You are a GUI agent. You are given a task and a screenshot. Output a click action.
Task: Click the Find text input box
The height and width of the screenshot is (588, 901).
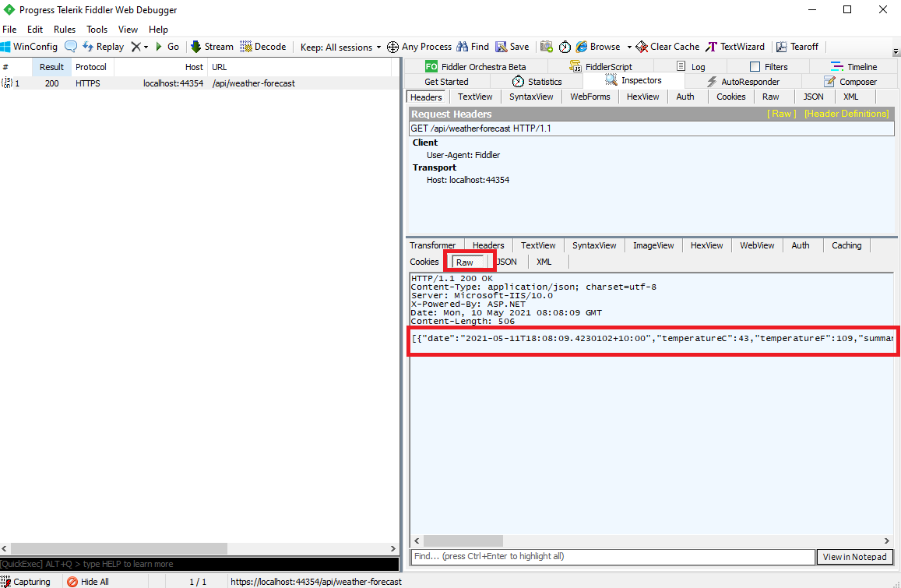[613, 556]
